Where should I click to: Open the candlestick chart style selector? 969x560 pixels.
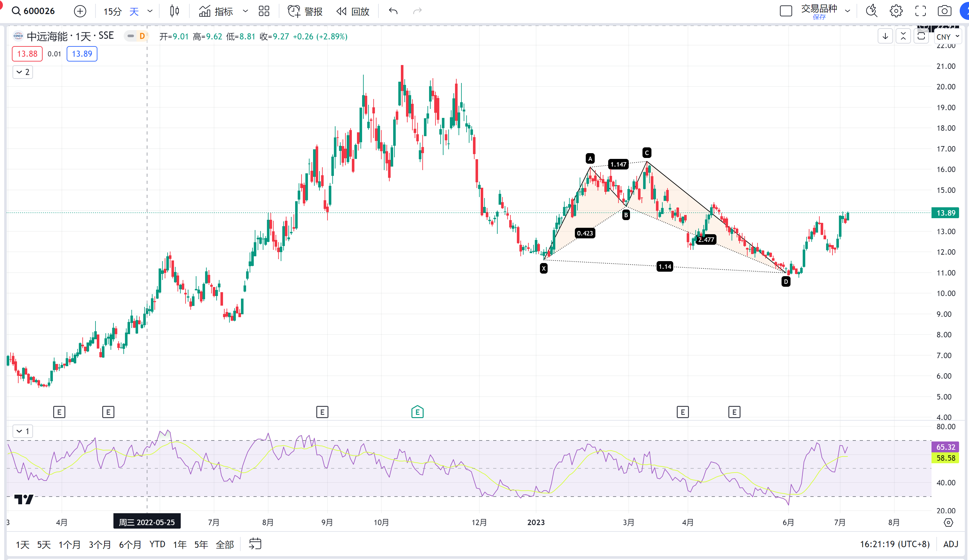175,11
